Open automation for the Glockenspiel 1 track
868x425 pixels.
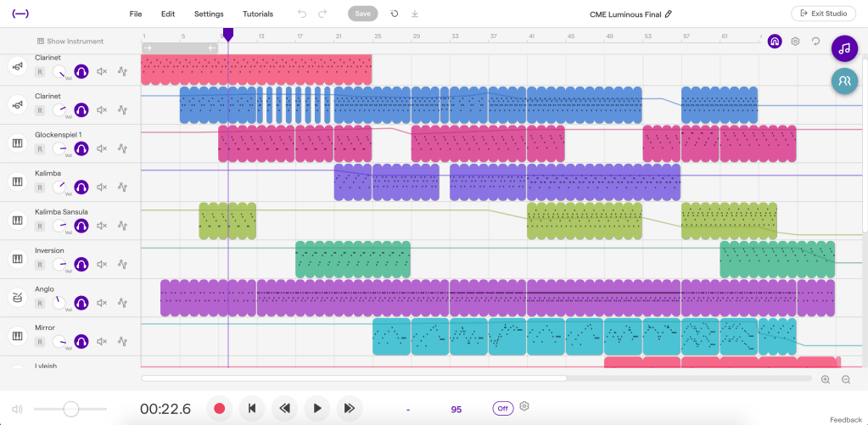(x=122, y=148)
